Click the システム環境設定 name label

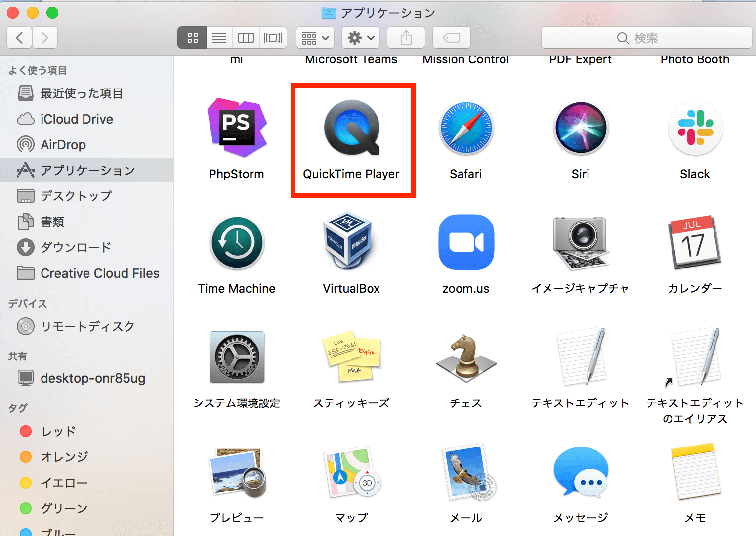pyautogui.click(x=237, y=403)
